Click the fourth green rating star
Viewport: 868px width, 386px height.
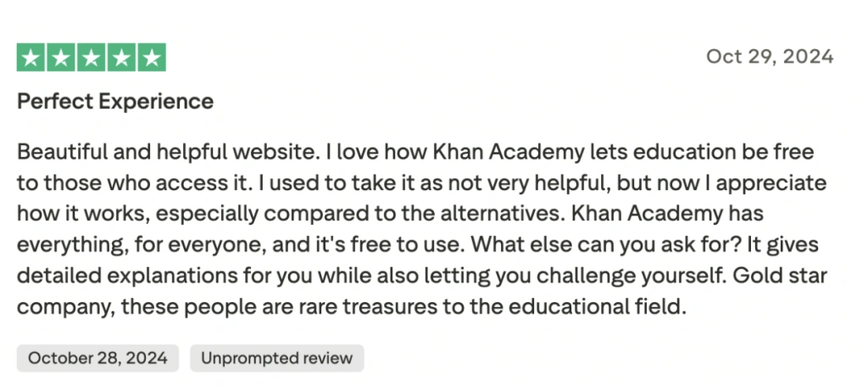coord(121,58)
